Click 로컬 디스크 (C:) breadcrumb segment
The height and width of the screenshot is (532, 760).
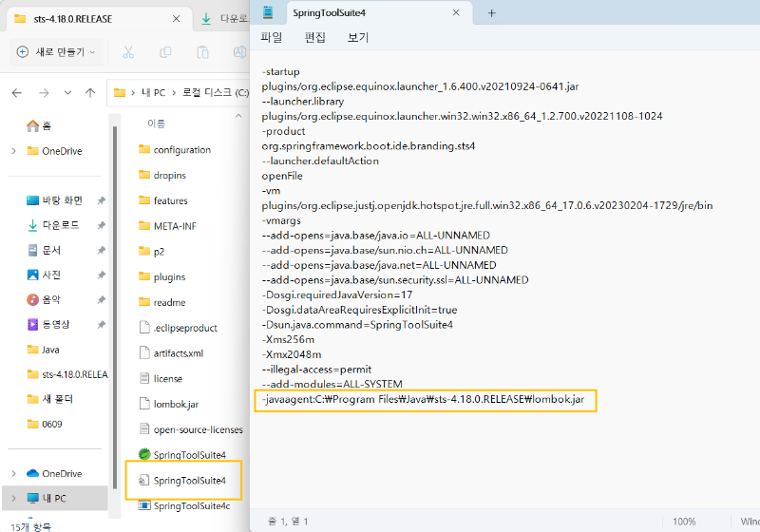pyautogui.click(x=216, y=92)
